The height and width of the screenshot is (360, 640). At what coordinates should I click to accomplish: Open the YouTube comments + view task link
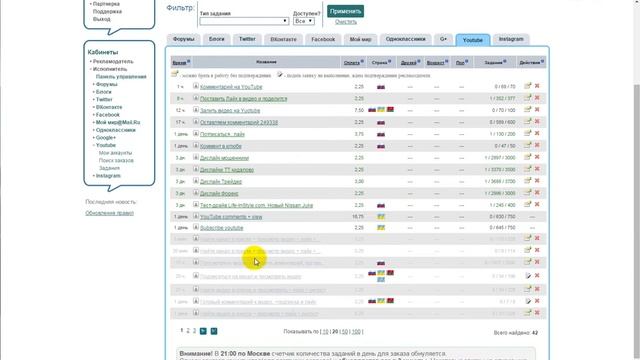(231, 217)
